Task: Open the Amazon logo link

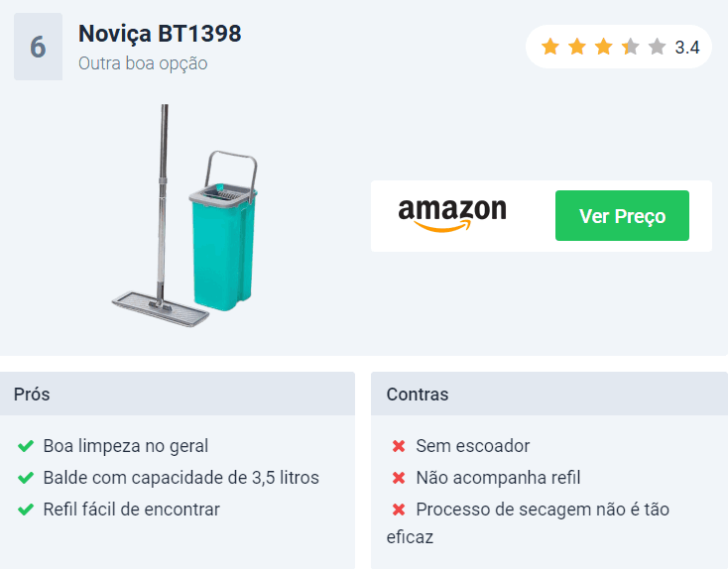Action: coord(452,215)
